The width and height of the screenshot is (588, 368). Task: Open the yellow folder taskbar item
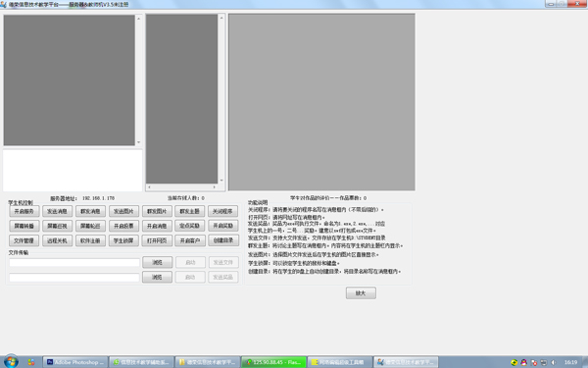pos(208,362)
